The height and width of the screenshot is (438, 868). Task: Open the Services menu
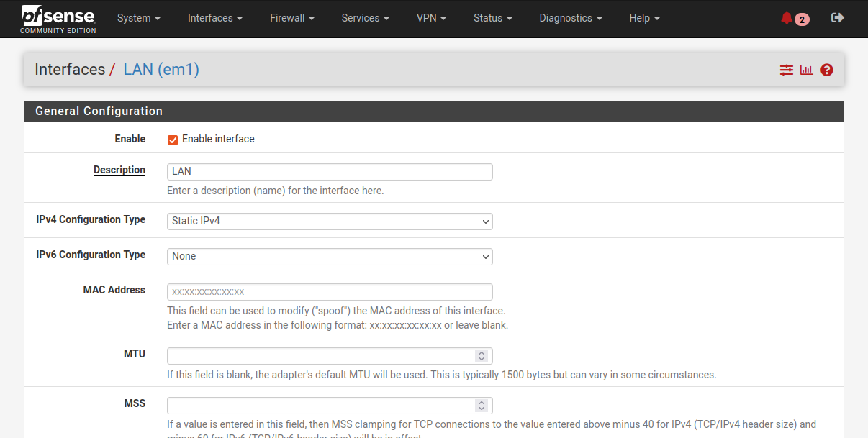(x=365, y=18)
